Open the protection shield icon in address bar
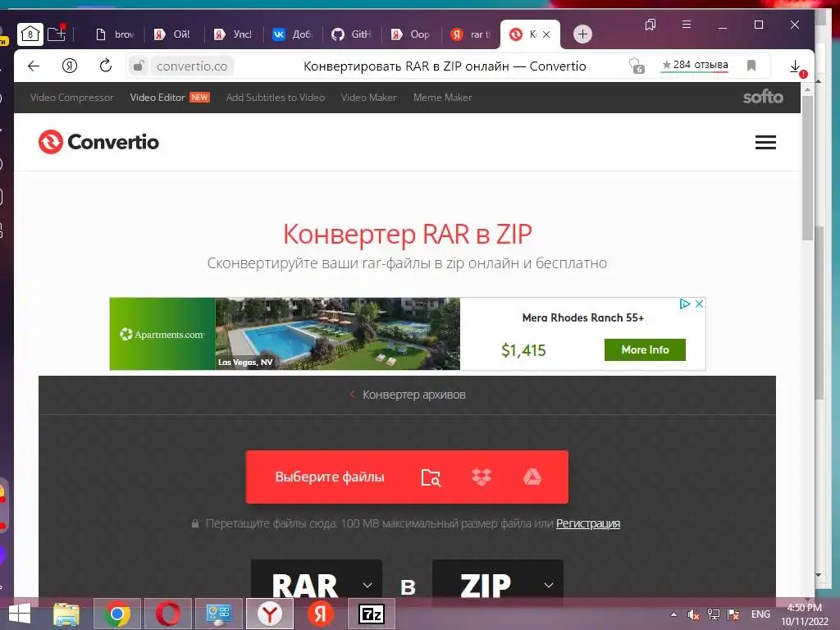Image resolution: width=840 pixels, height=630 pixels. point(636,66)
